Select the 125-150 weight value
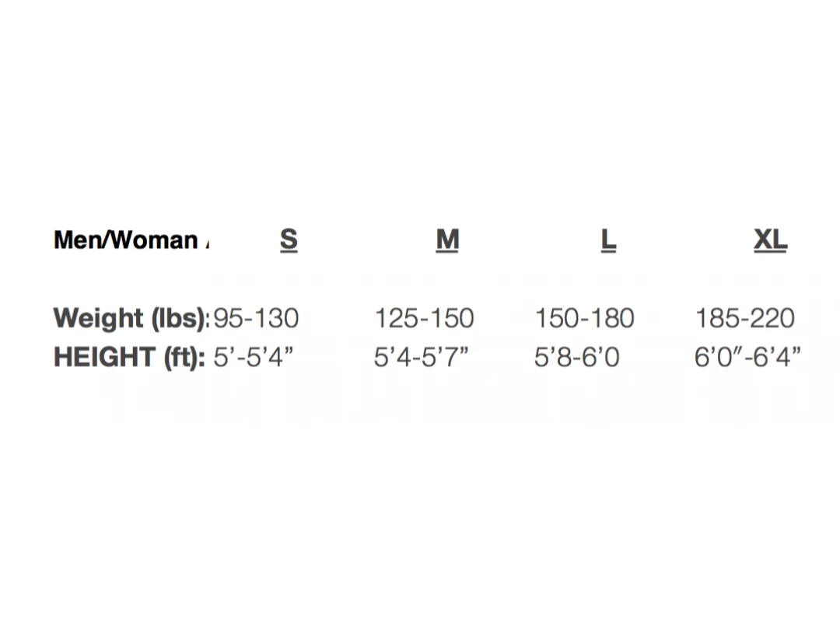Image resolution: width=840 pixels, height=644 pixels. pos(424,318)
